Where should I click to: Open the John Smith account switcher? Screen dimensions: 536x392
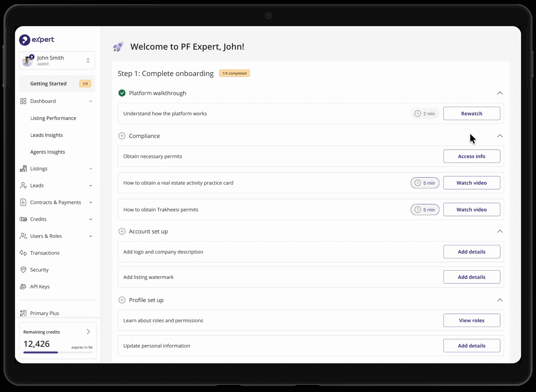coord(57,60)
